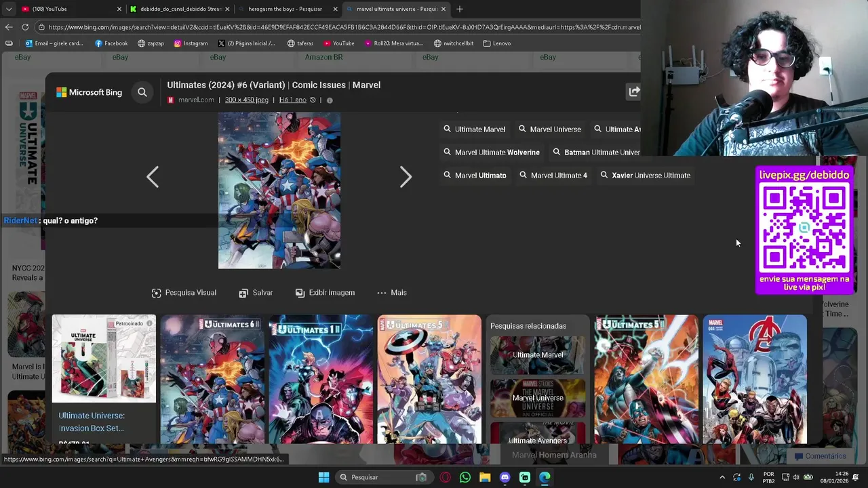Pick the Batman Ultimate Universe suggestion
This screenshot has height=488, width=868.
(x=596, y=152)
